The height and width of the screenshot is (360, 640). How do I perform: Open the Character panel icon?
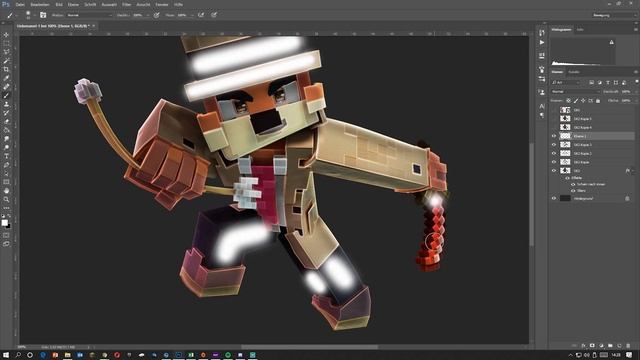[542, 106]
